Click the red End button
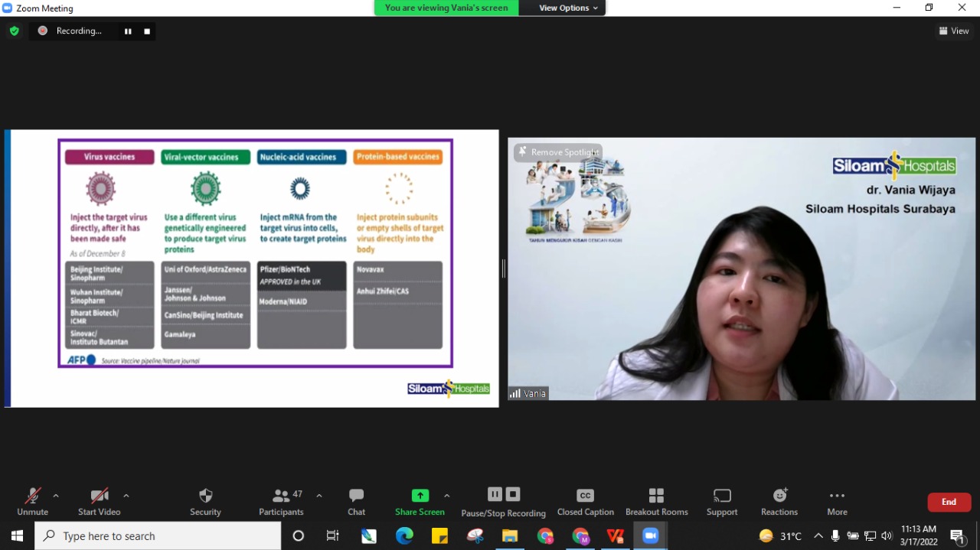Screen dimensions: 980x550 click(x=949, y=502)
